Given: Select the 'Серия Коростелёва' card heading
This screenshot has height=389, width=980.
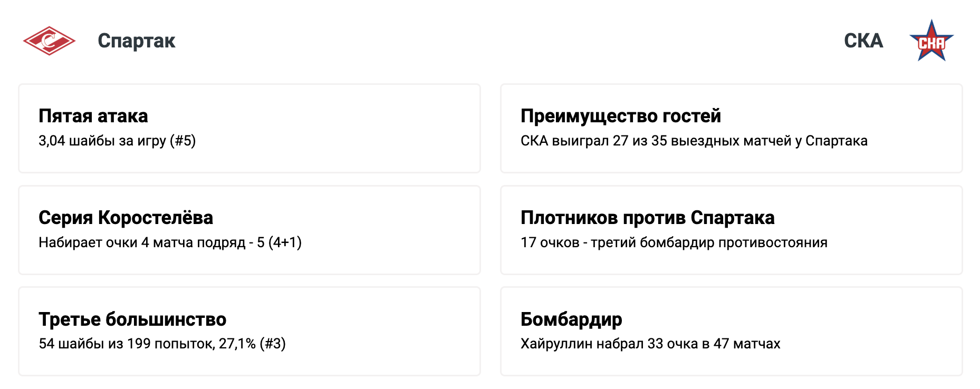Looking at the screenshot, I should coord(126,218).
